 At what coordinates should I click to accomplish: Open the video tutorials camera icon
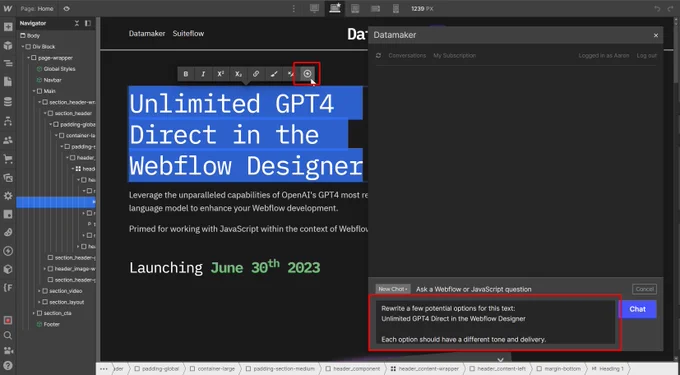(x=8, y=350)
